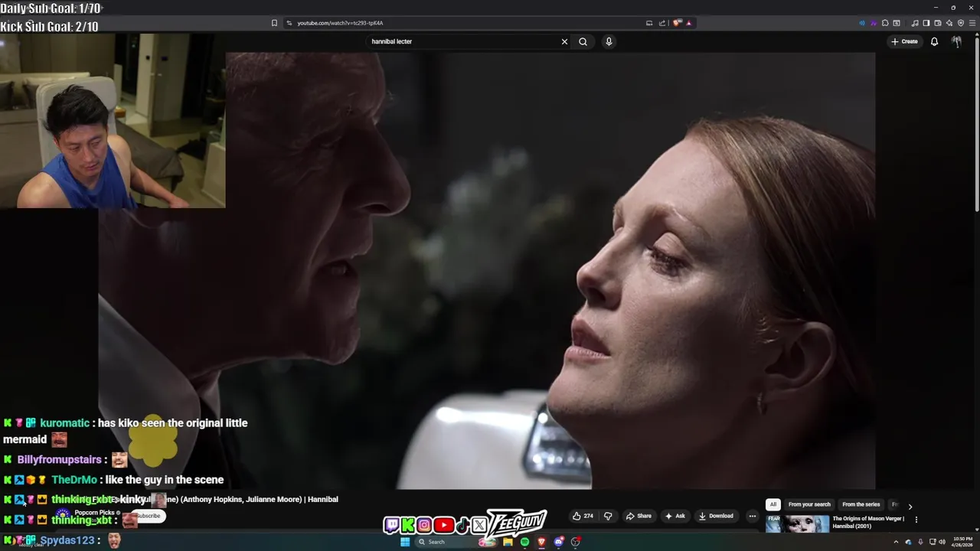Select the All filter chip

(773, 504)
